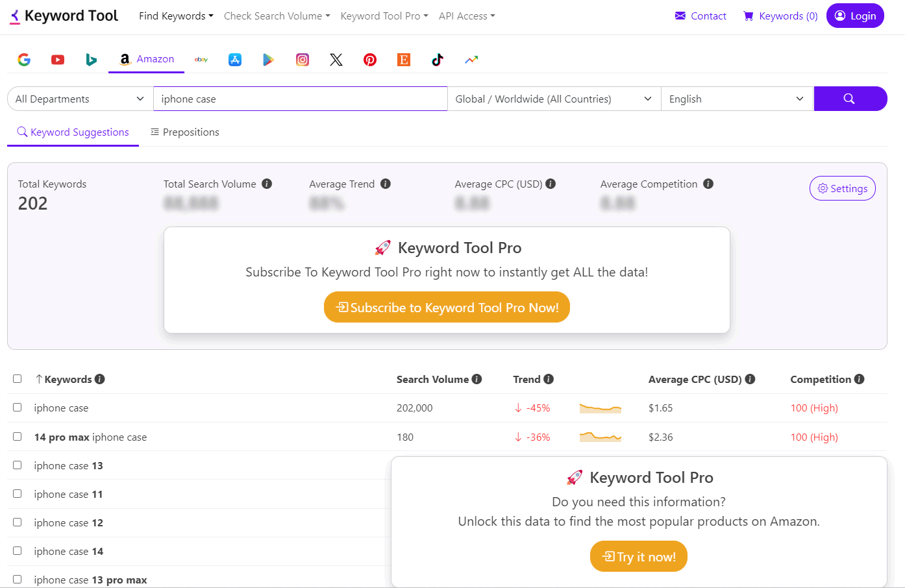Screen dimensions: 905x588
Task: Click the '$2.36' CPC value
Action: click(x=661, y=437)
